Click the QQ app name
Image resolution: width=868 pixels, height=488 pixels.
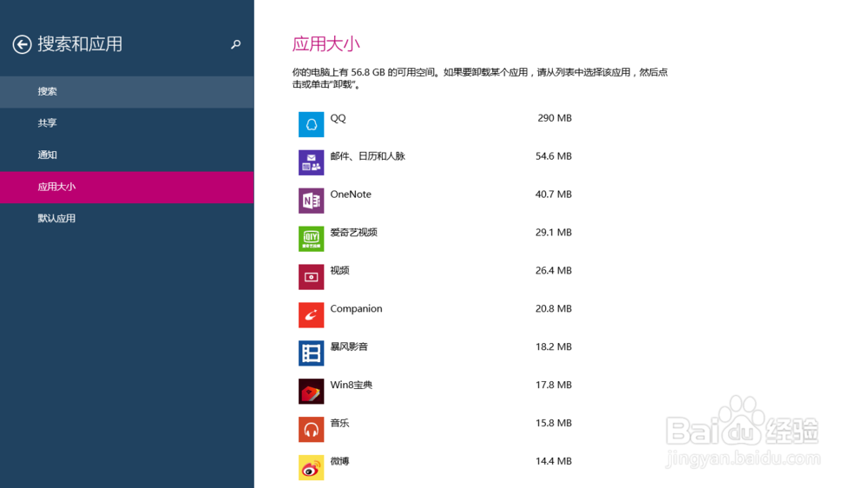(x=338, y=118)
